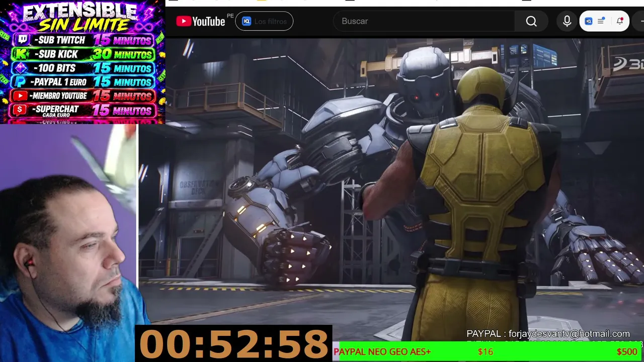This screenshot has height=362, width=644.
Task: Click the "30 MINUTOS" value
Action: coord(123,54)
